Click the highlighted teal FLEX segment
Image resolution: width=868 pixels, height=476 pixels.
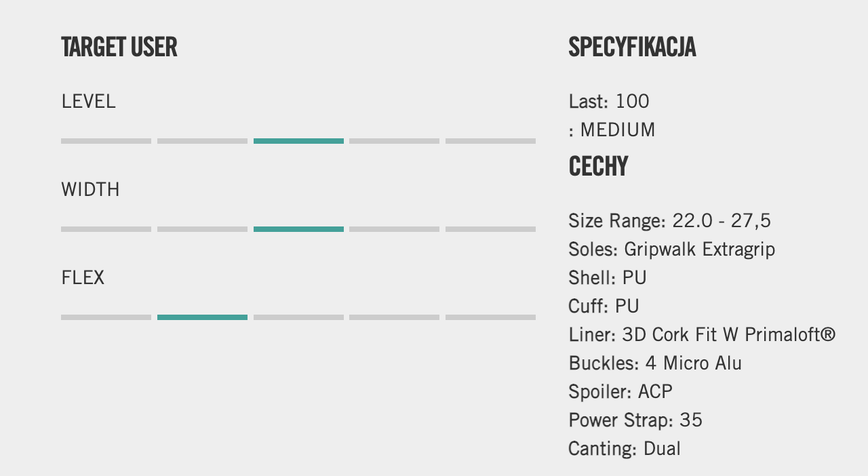202,317
